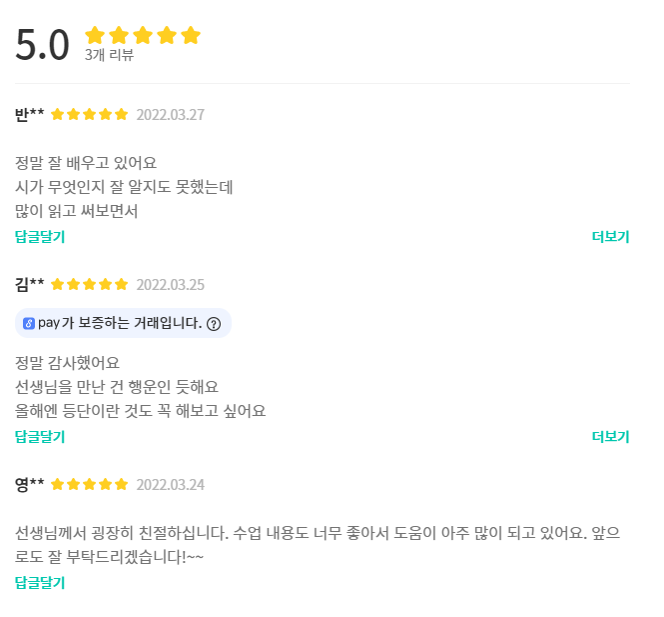Reply with 답글달기 under the 반** review
Viewport: 664px width, 617px height.
pos(40,237)
